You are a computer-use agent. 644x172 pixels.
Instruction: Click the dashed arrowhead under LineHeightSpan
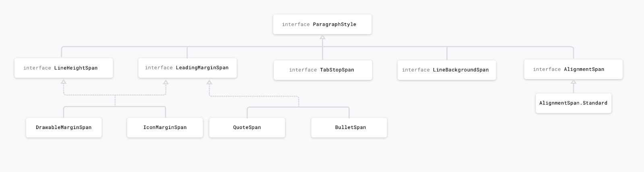[63, 82]
